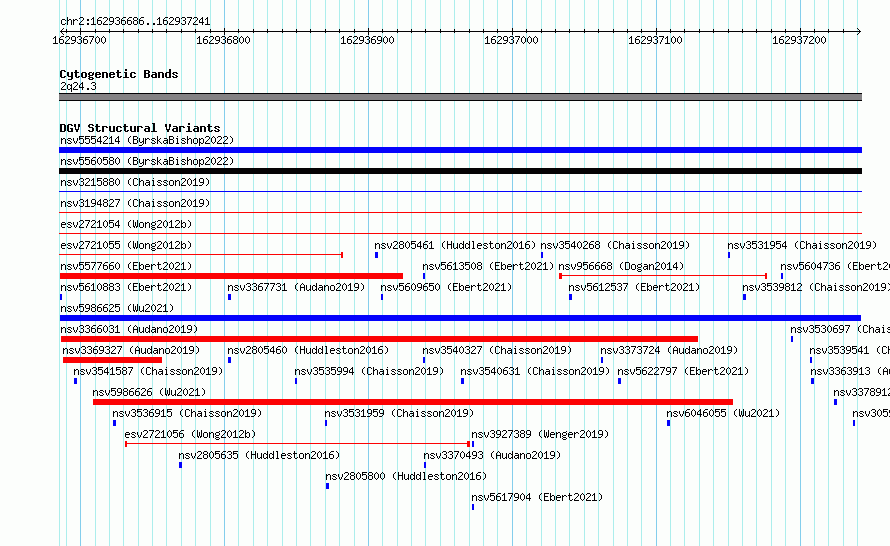The height and width of the screenshot is (546, 890).
Task: Click the nsv3540327 (Chaisson2019) label
Action: pyautogui.click(x=497, y=350)
